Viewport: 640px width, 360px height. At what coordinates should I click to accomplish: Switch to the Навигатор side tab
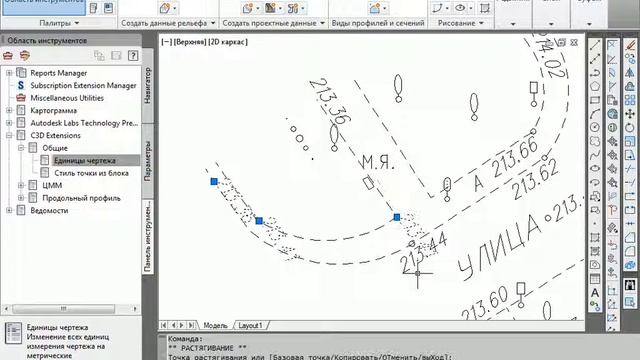148,86
